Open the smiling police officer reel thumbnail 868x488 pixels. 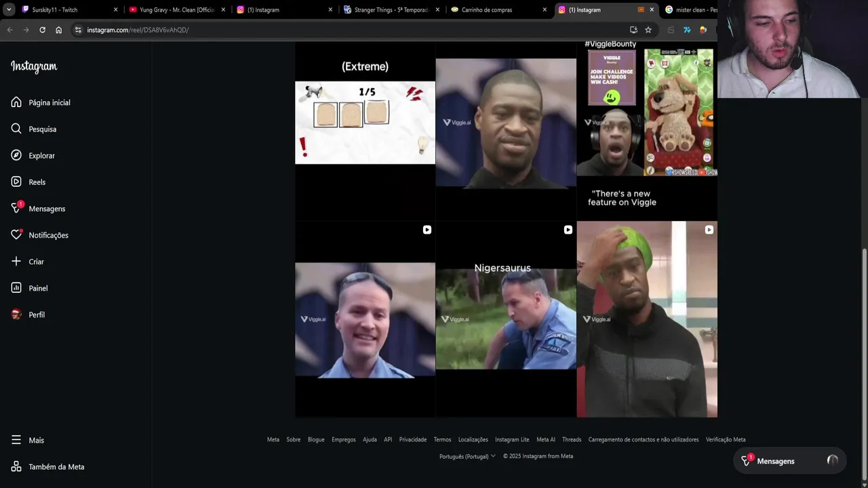[x=365, y=319]
